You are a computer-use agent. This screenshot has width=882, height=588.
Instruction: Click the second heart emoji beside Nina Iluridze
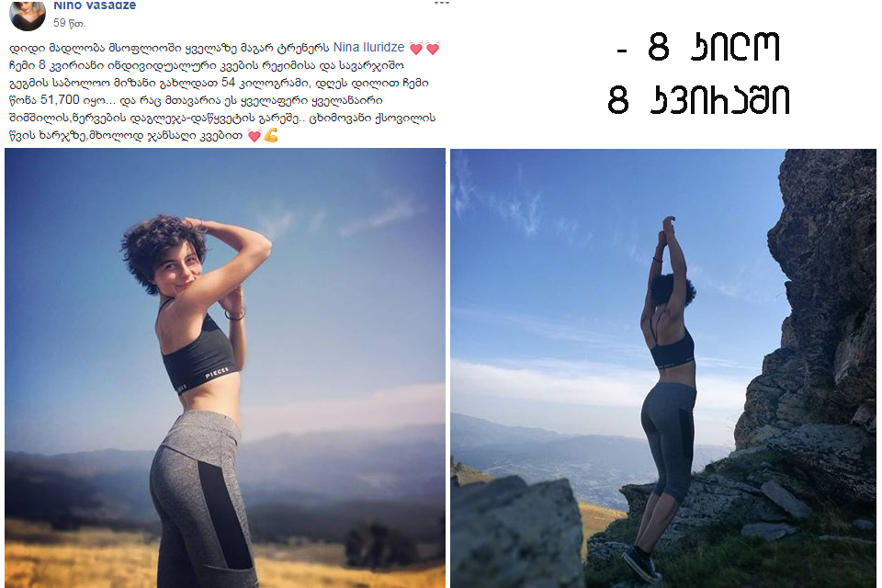(433, 49)
